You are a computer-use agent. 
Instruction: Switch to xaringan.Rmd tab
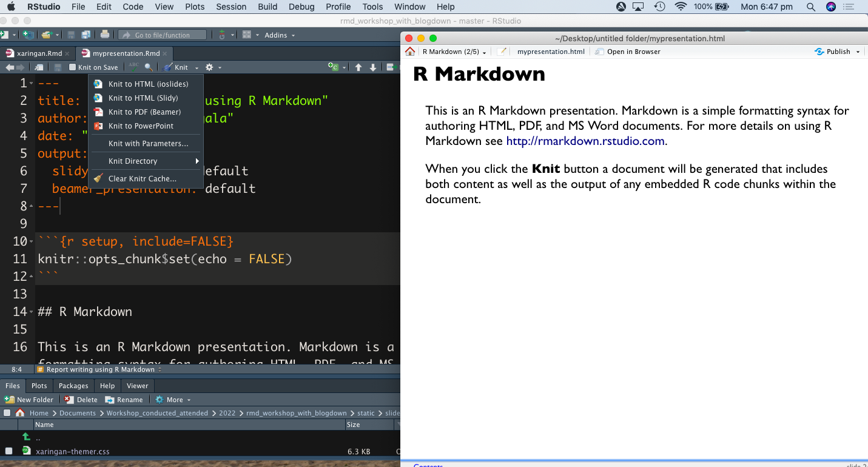click(x=38, y=53)
